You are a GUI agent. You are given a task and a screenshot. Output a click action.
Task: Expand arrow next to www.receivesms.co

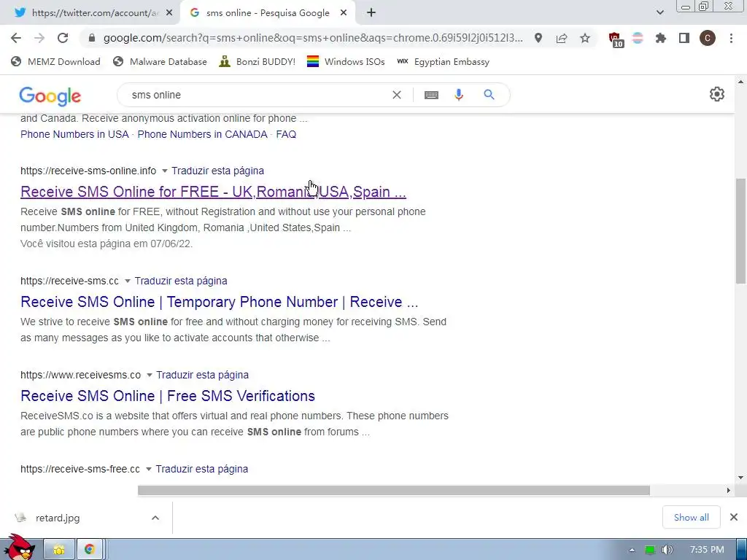tap(149, 376)
